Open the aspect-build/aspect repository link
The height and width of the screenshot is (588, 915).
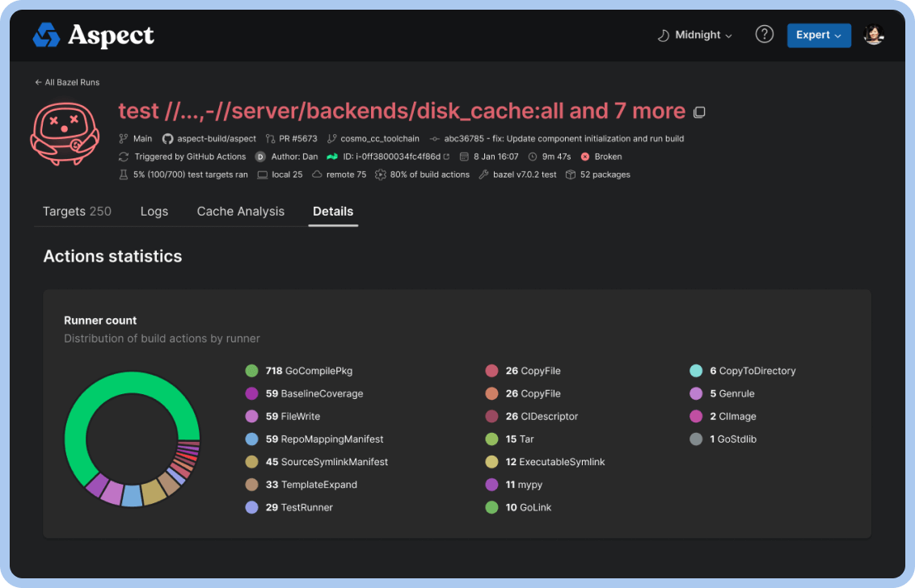(217, 139)
